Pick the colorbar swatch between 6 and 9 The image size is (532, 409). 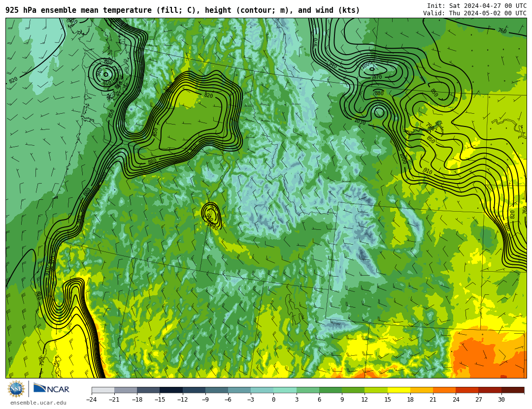tap(331, 390)
